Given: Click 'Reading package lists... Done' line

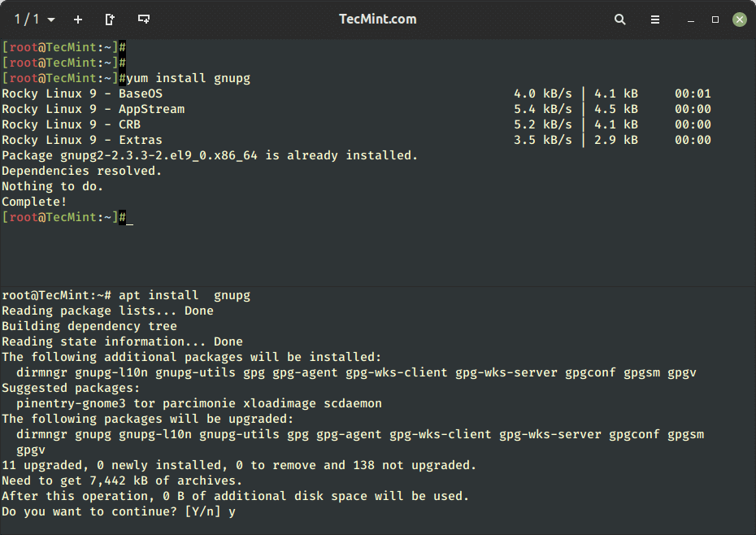Looking at the screenshot, I should 107,311.
